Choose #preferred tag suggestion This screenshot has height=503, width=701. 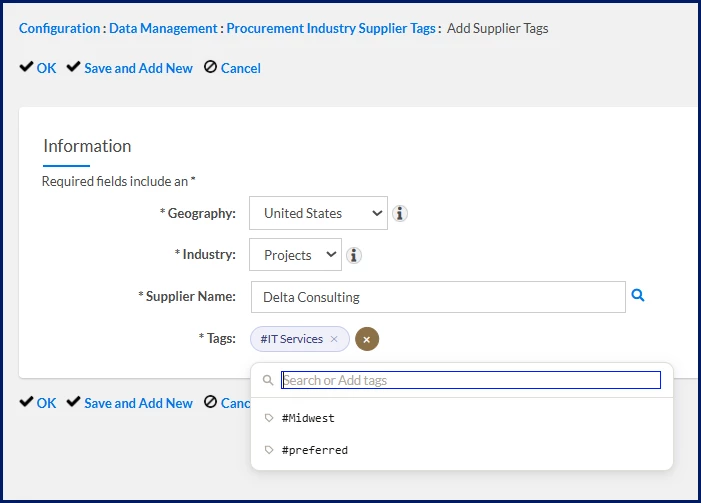coord(315,450)
